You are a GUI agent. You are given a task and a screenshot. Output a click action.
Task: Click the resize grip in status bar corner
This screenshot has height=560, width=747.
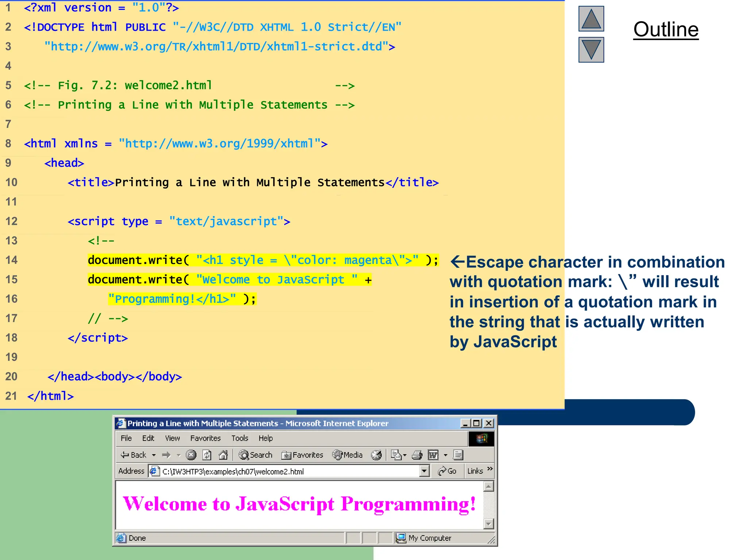491,540
